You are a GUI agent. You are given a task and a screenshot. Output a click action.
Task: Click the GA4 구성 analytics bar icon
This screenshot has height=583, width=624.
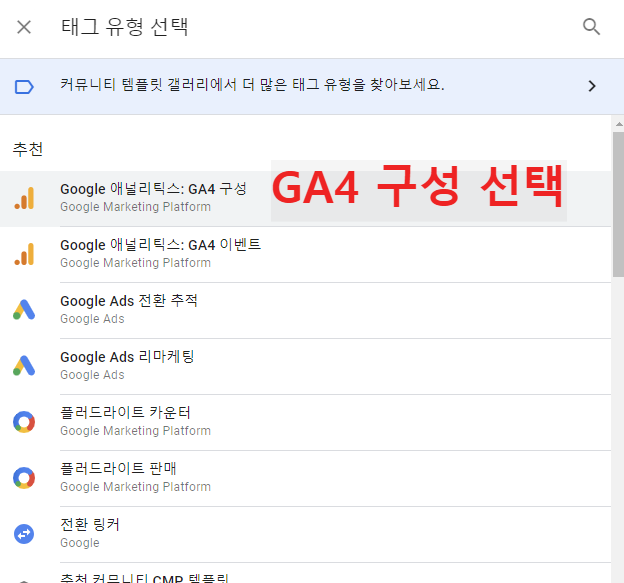pyautogui.click(x=24, y=198)
